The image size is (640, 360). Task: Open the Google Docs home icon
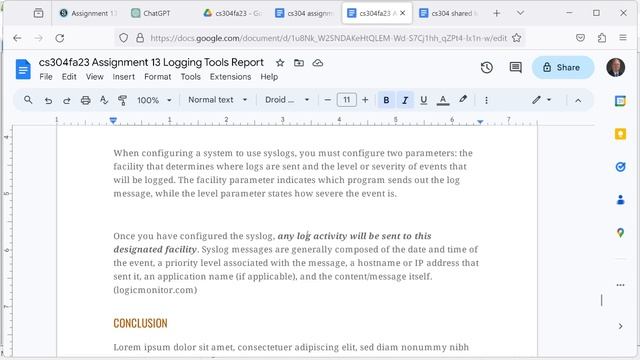tap(23, 69)
